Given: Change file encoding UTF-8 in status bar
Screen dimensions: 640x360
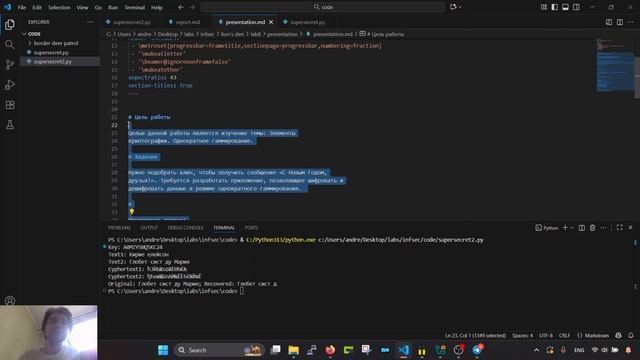Looking at the screenshot, I should [x=546, y=336].
